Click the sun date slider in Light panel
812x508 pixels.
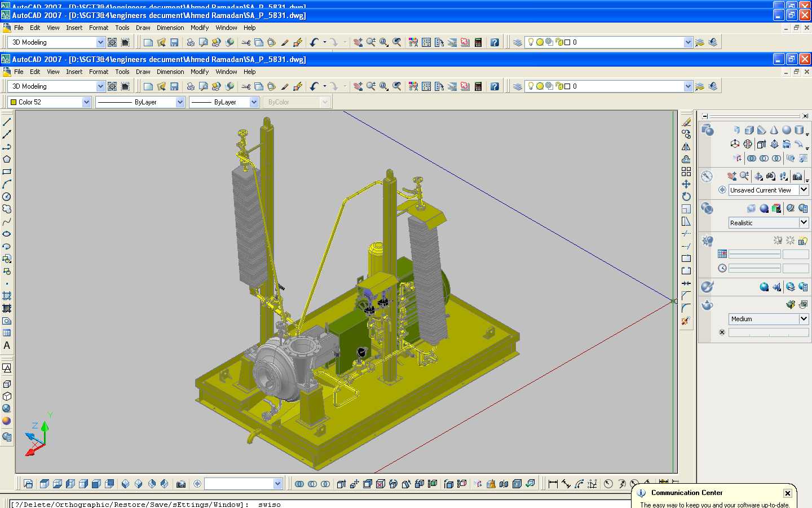tap(754, 254)
